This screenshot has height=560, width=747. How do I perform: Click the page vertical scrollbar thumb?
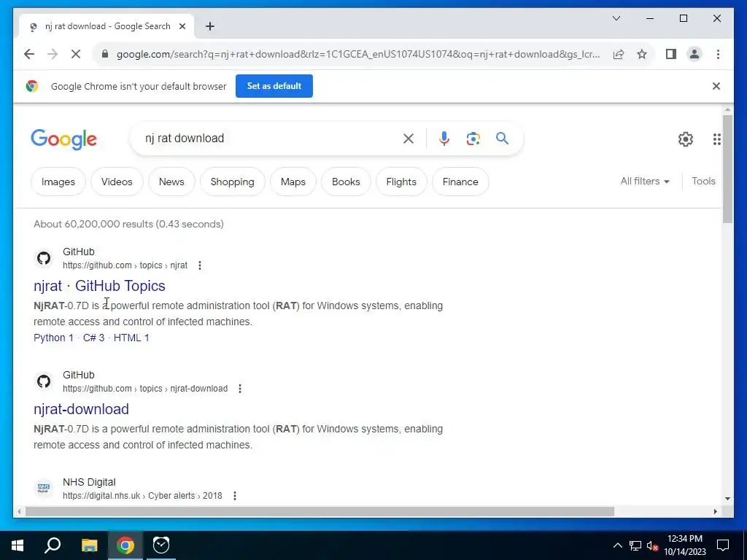tap(727, 168)
